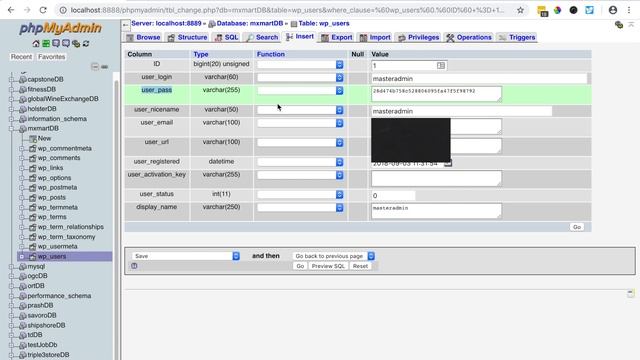Image resolution: width=640 pixels, height=360 pixels.
Task: Open the 'Go back to previous page' dropdown
Action: (x=333, y=256)
